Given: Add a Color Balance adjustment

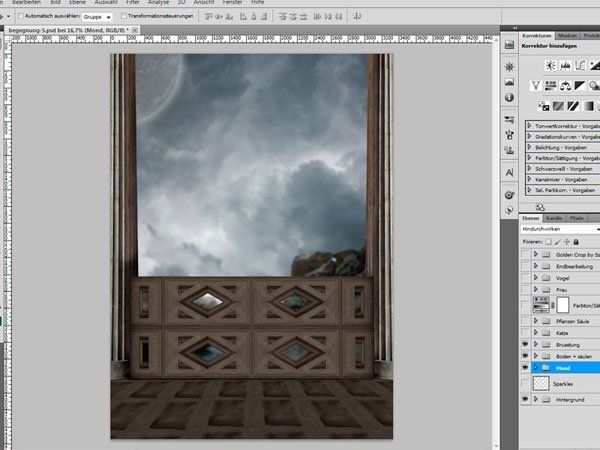Looking at the screenshot, I should pyautogui.click(x=565, y=85).
